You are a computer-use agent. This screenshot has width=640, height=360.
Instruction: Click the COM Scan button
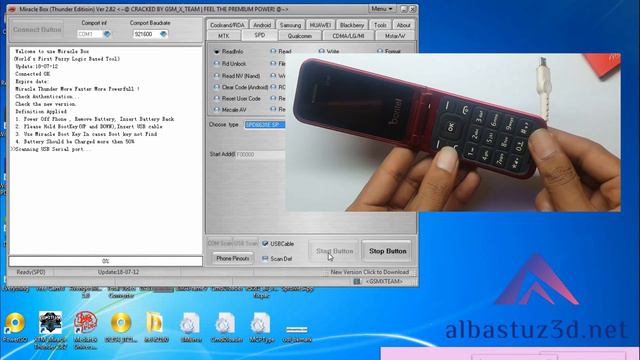coord(220,243)
